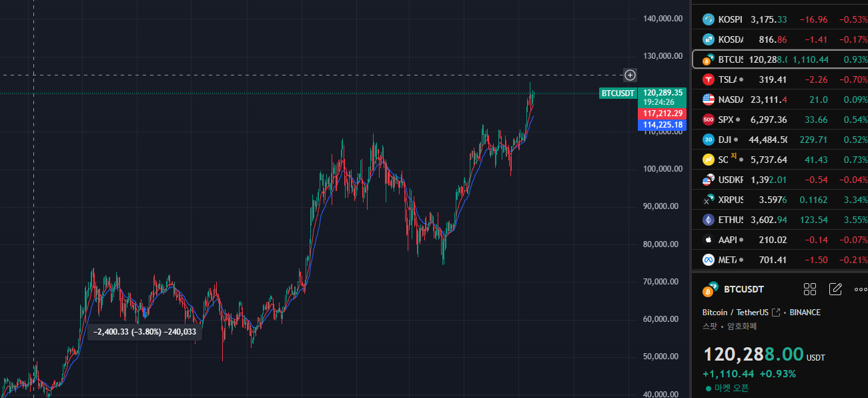Click USDKRW change value -0.54
The width and height of the screenshot is (868, 398).
(x=815, y=180)
